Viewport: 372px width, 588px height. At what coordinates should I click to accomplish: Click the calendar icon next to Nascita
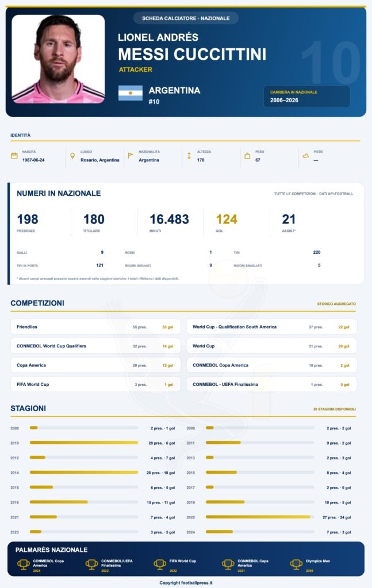(14, 156)
